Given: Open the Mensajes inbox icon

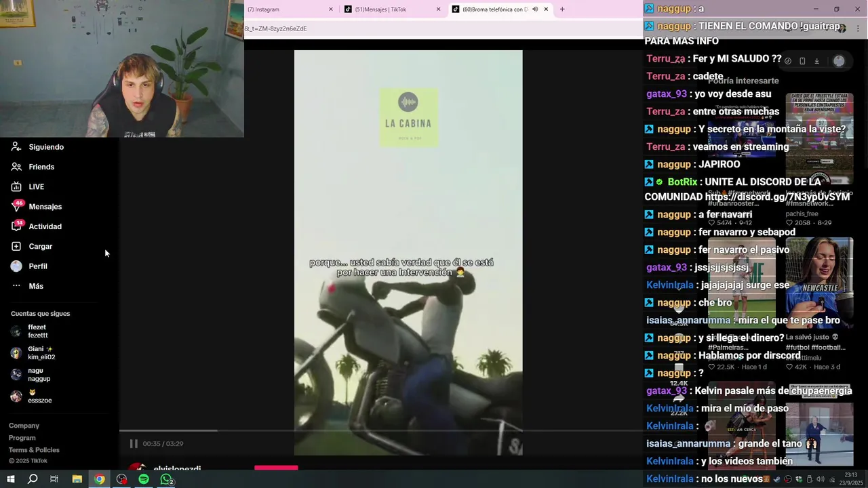Looking at the screenshot, I should click(16, 206).
